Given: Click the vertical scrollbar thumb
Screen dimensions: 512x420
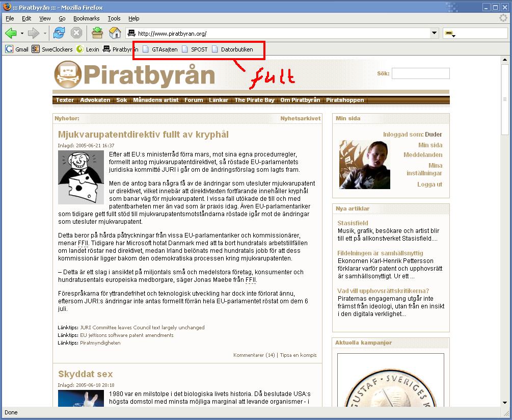Looking at the screenshot, I should (x=505, y=99).
